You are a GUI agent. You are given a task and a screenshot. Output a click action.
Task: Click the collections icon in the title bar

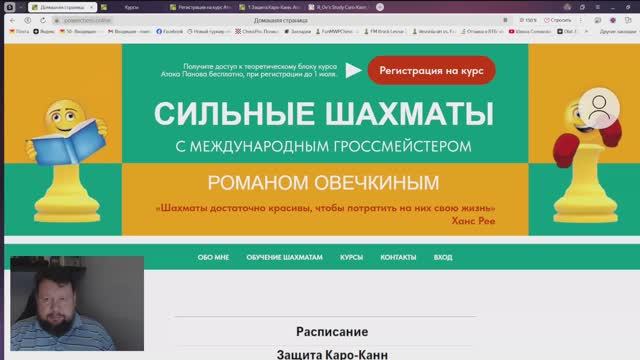pos(582,7)
